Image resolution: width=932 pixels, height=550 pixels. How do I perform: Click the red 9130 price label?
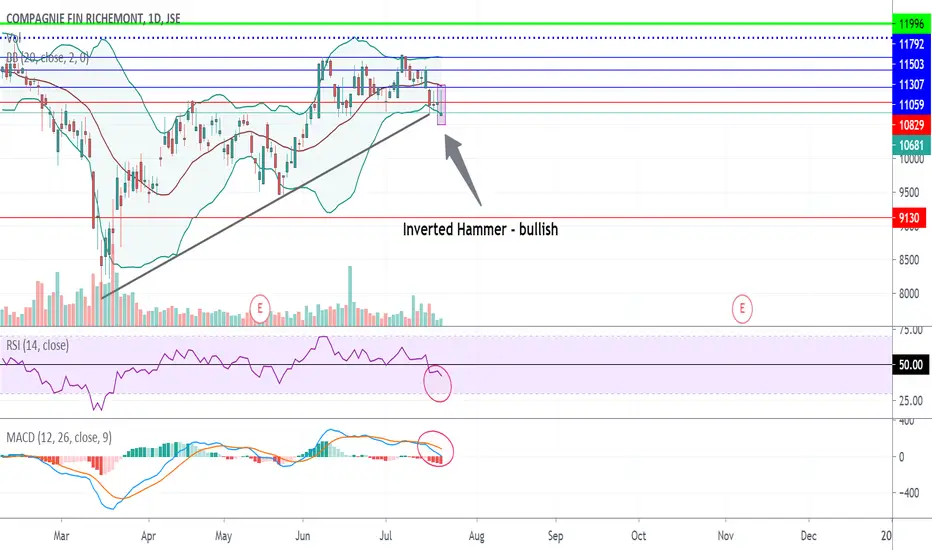(x=909, y=218)
